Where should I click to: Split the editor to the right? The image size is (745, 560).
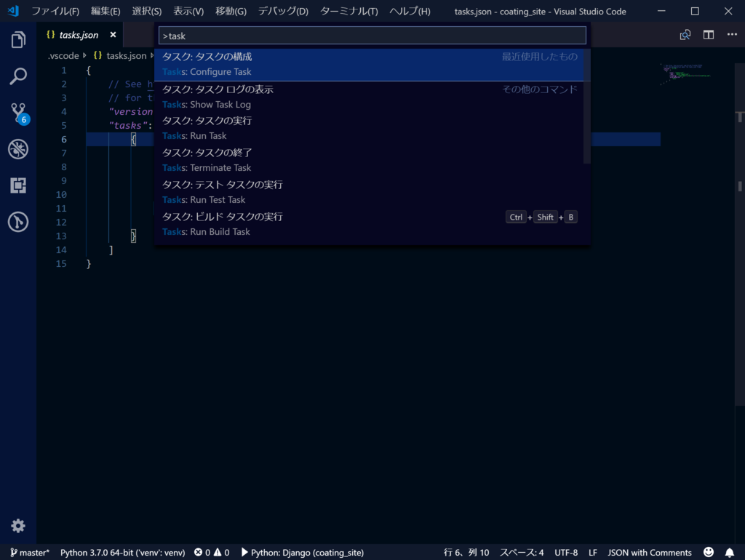709,35
